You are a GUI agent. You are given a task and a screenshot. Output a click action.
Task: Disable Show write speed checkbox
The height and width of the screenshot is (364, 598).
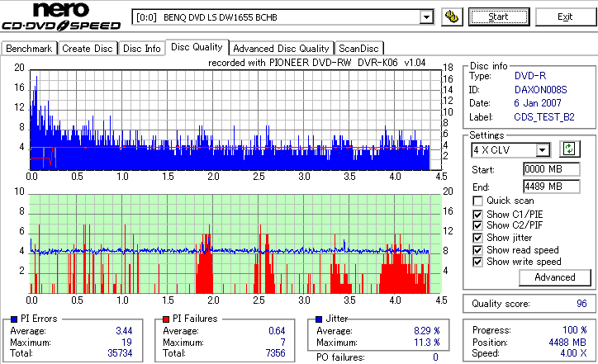pos(477,262)
